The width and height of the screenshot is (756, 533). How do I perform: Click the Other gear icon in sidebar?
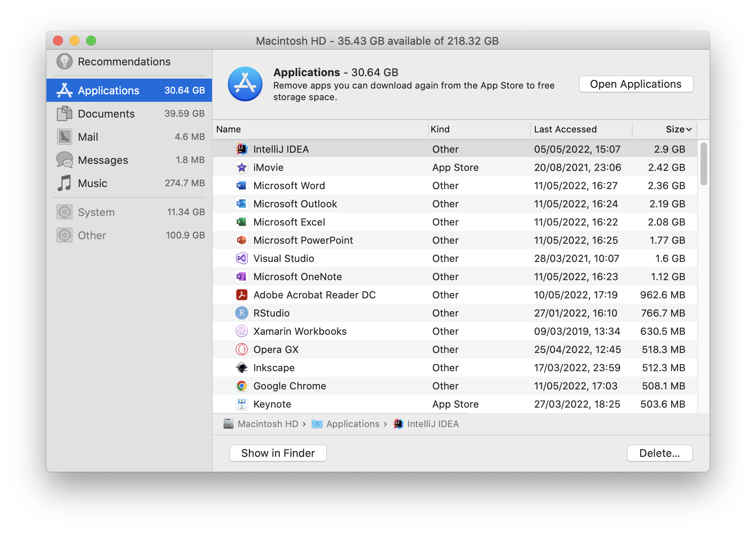tap(65, 235)
